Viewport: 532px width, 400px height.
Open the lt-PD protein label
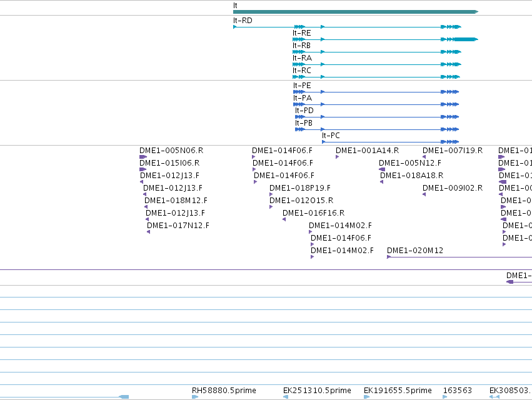click(304, 111)
